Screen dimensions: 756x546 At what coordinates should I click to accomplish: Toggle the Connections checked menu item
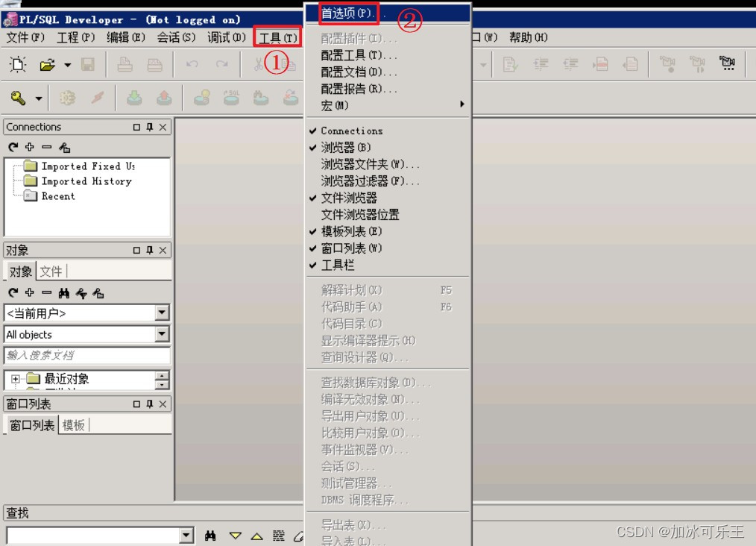click(351, 131)
